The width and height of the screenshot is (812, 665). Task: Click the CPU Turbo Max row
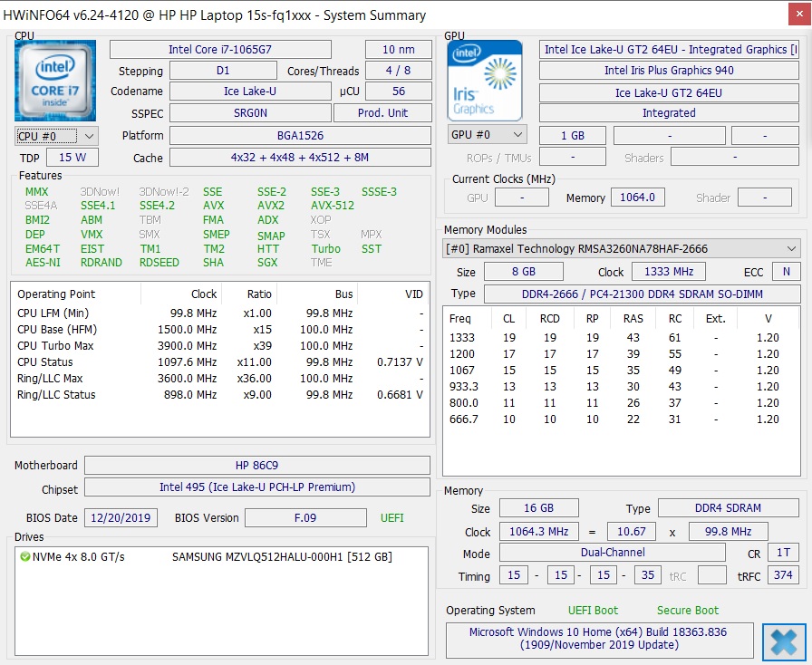217,346
